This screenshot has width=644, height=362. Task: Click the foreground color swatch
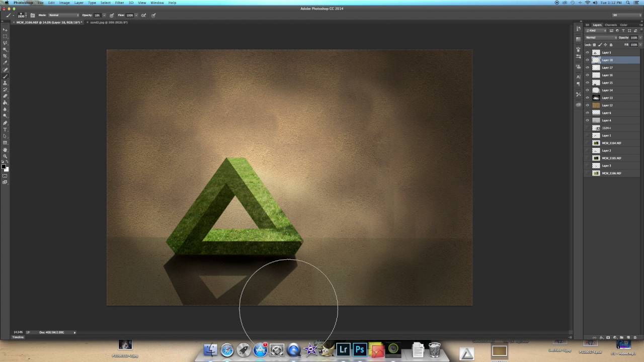pos(4,166)
